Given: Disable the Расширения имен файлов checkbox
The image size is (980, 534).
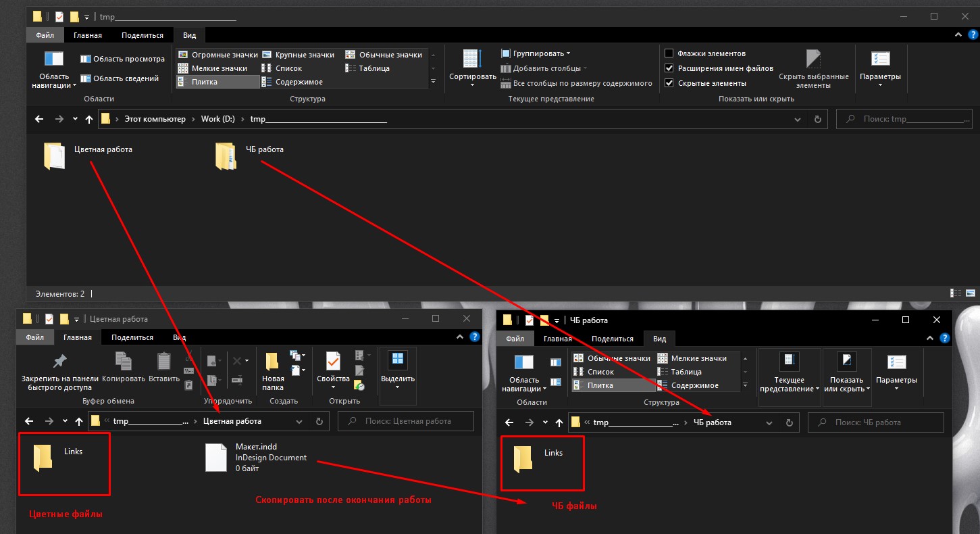Looking at the screenshot, I should (x=669, y=68).
